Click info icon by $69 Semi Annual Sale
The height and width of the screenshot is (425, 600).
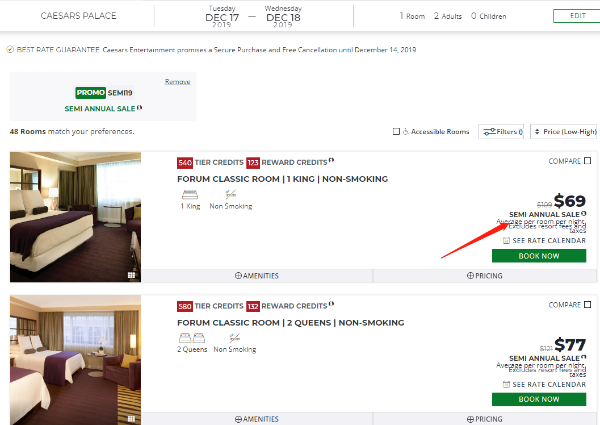coord(584,213)
